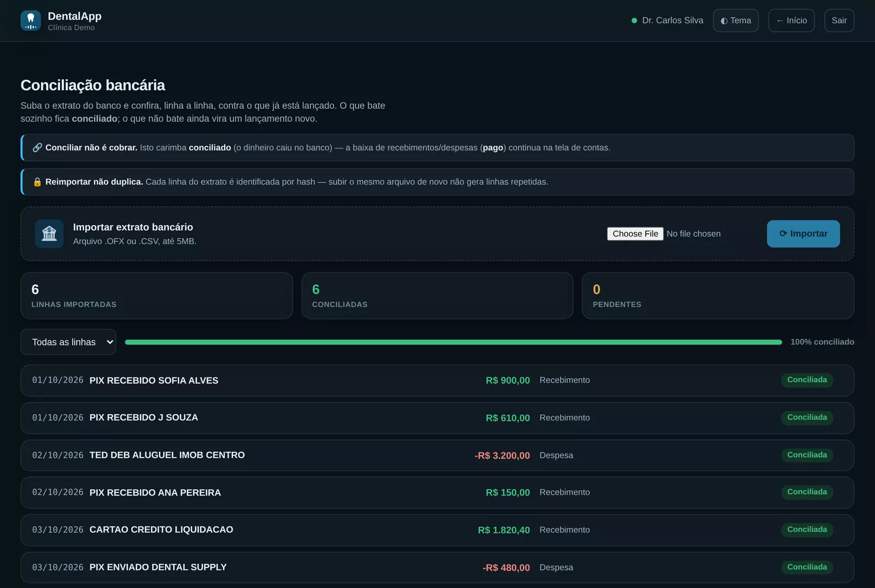
Task: Toggle the Tema theme button
Action: (x=736, y=21)
